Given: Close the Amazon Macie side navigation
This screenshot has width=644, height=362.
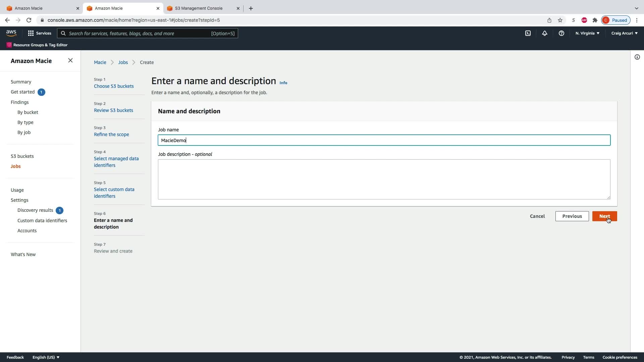Looking at the screenshot, I should pos(70,60).
